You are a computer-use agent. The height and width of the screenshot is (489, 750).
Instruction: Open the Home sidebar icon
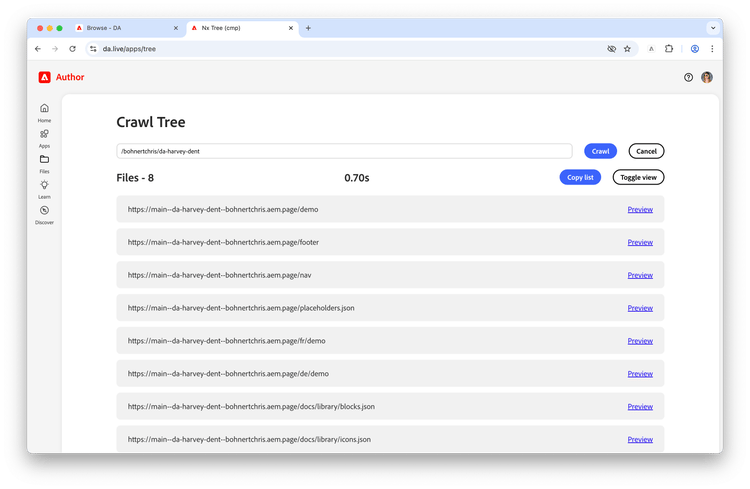44,108
